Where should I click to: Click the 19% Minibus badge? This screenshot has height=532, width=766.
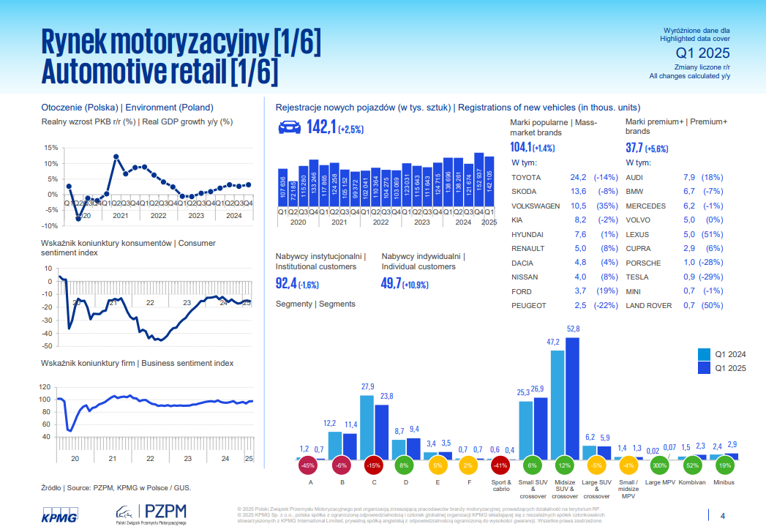click(x=724, y=465)
